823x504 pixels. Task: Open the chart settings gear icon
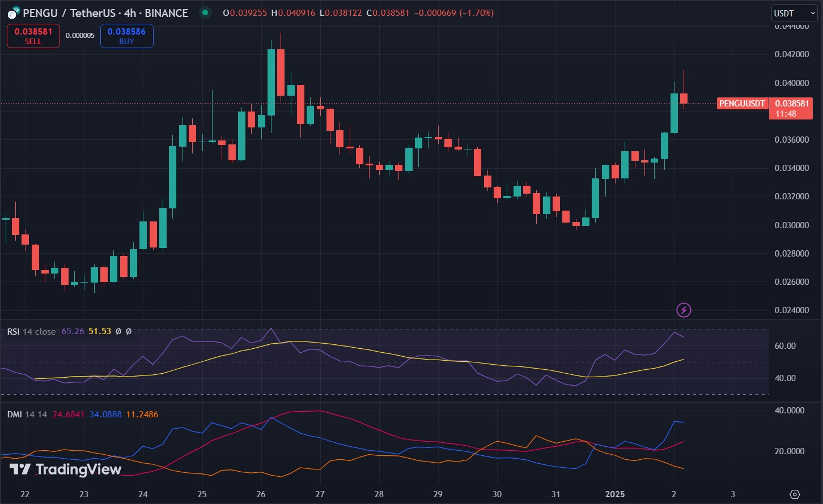coord(794,494)
